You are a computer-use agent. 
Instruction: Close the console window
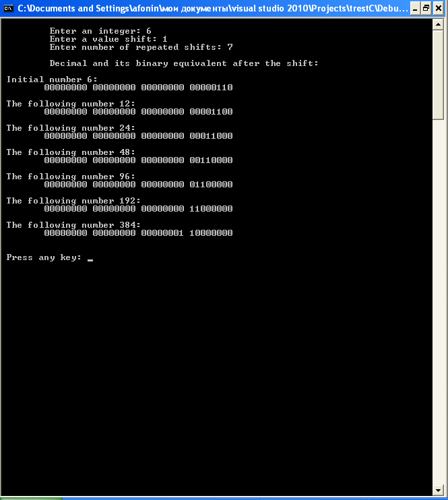point(439,8)
